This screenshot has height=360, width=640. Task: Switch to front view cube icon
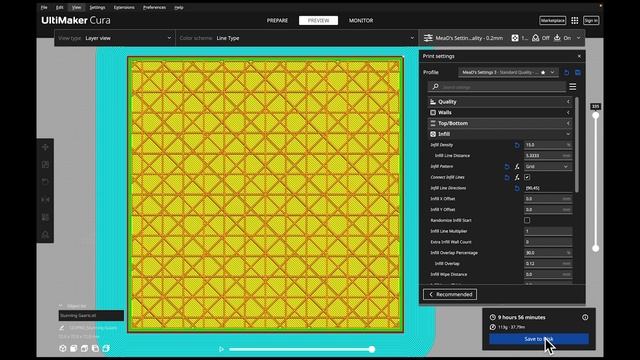click(x=73, y=348)
